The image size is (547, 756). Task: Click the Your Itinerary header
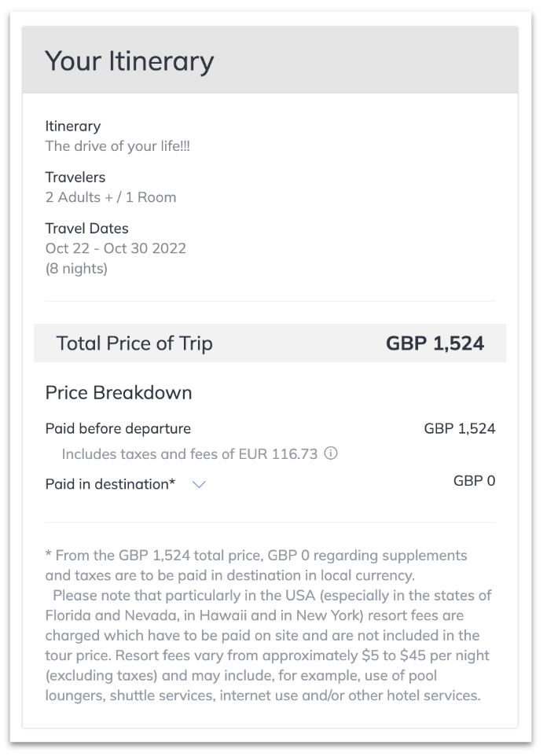point(129,62)
